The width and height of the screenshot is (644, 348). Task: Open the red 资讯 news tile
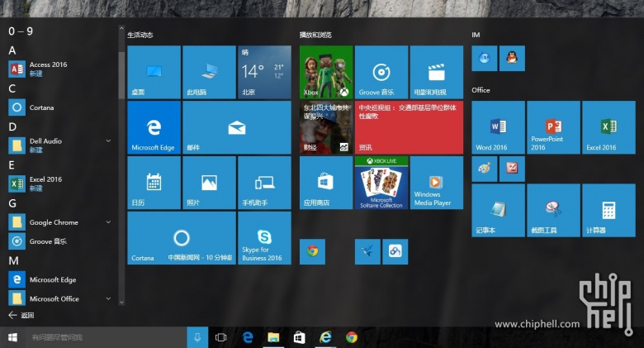coord(409,127)
